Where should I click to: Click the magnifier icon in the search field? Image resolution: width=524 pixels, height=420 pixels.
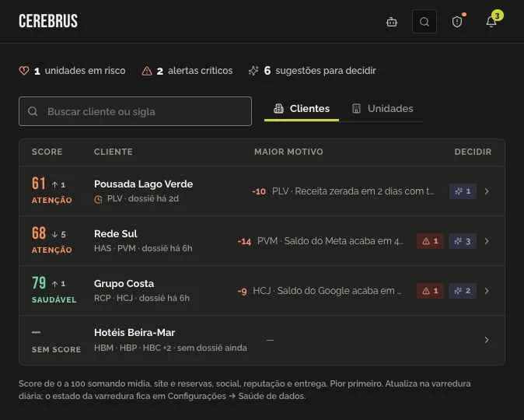(x=33, y=111)
